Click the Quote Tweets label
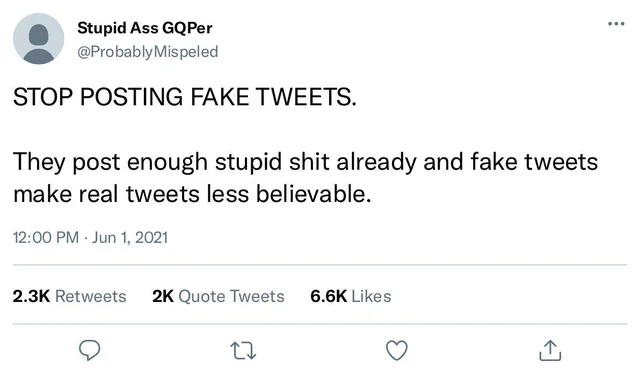640x389 pixels. coord(231,296)
